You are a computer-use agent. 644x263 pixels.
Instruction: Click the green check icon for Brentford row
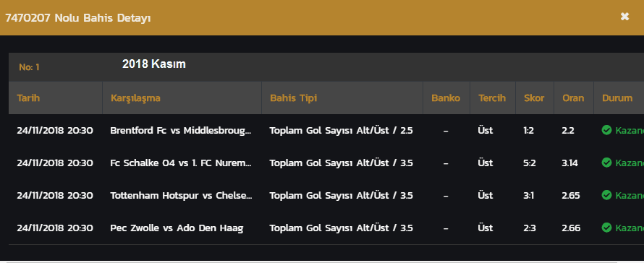(606, 130)
